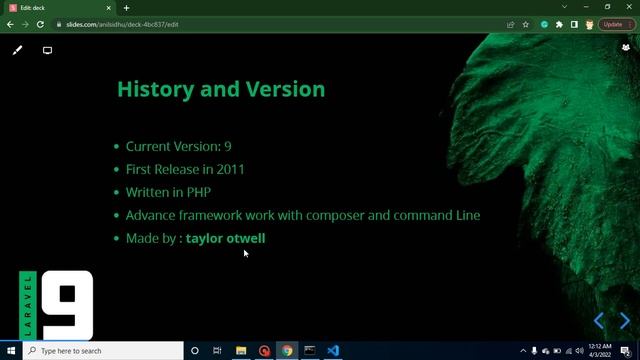Image resolution: width=640 pixels, height=360 pixels.
Task: Open the Windows Start menu
Action: click(x=11, y=351)
